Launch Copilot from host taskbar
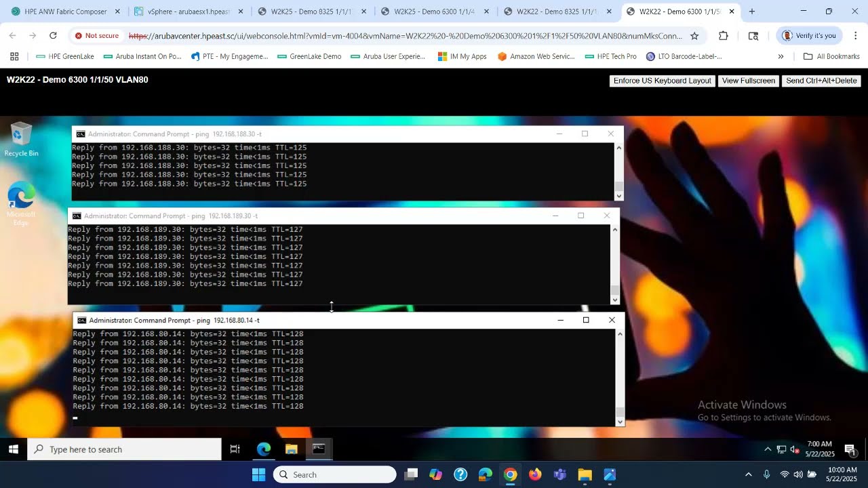 click(436, 474)
